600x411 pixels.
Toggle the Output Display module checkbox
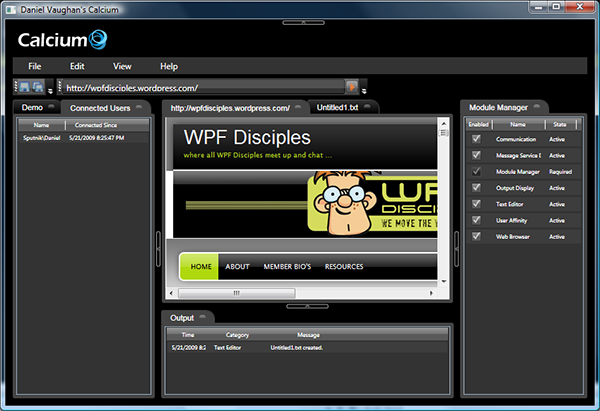(x=476, y=188)
